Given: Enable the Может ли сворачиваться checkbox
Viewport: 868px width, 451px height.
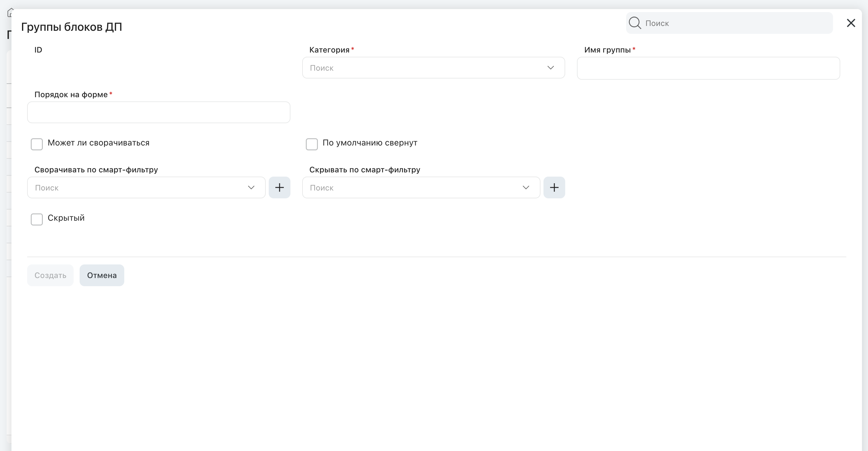Looking at the screenshot, I should tap(37, 144).
